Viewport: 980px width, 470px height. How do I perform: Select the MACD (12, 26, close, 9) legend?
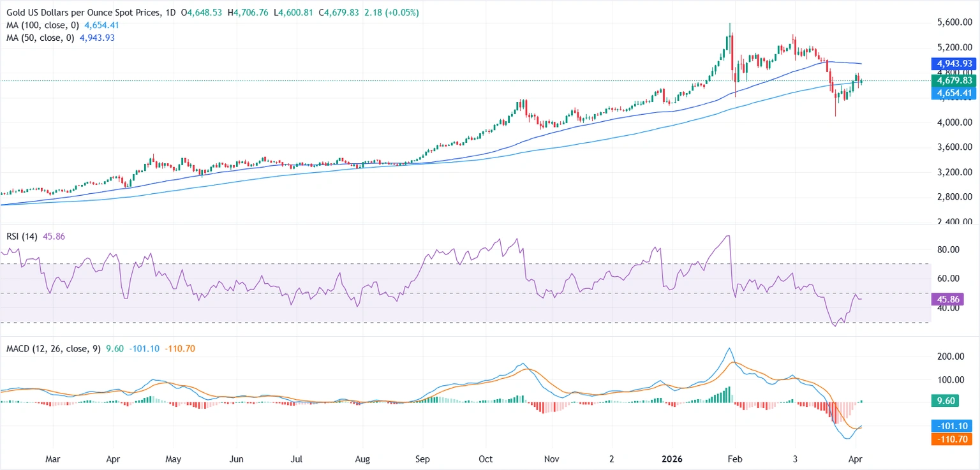click(x=51, y=348)
